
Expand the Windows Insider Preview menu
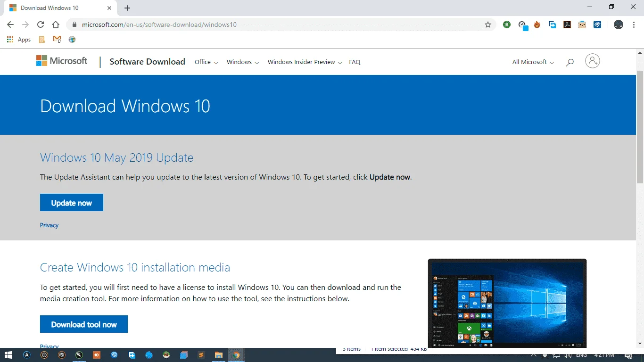tap(305, 62)
